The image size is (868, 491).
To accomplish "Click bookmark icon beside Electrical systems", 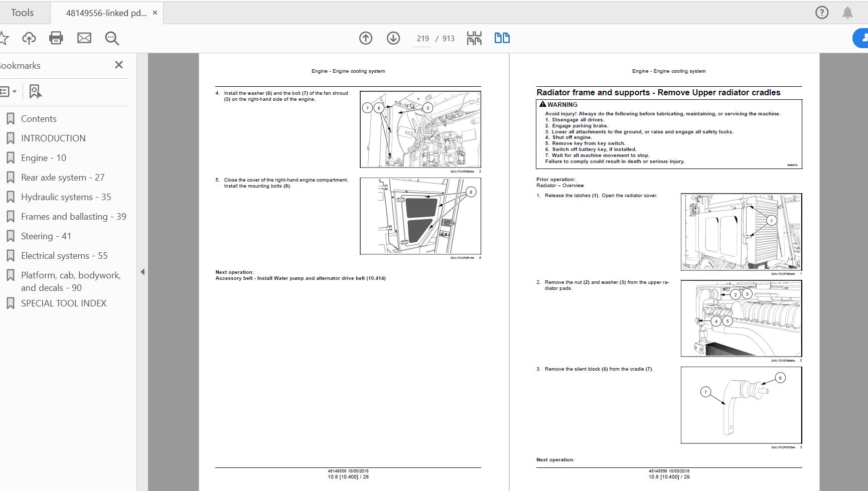I will [x=10, y=256].
